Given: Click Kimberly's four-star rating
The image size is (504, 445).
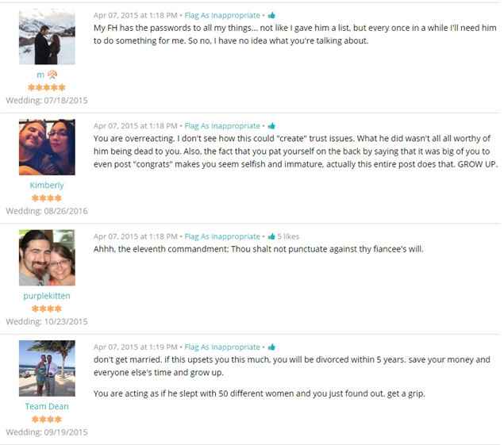Looking at the screenshot, I should point(47,198).
